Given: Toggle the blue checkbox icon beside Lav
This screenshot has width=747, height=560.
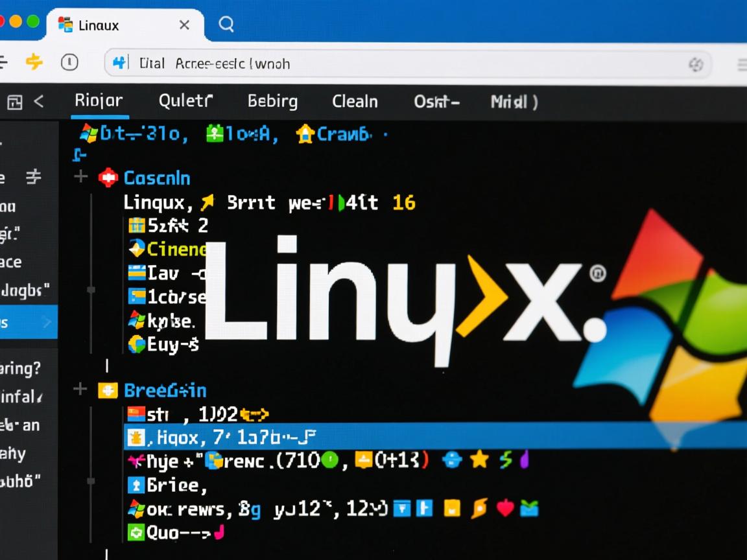Looking at the screenshot, I should tap(136, 273).
